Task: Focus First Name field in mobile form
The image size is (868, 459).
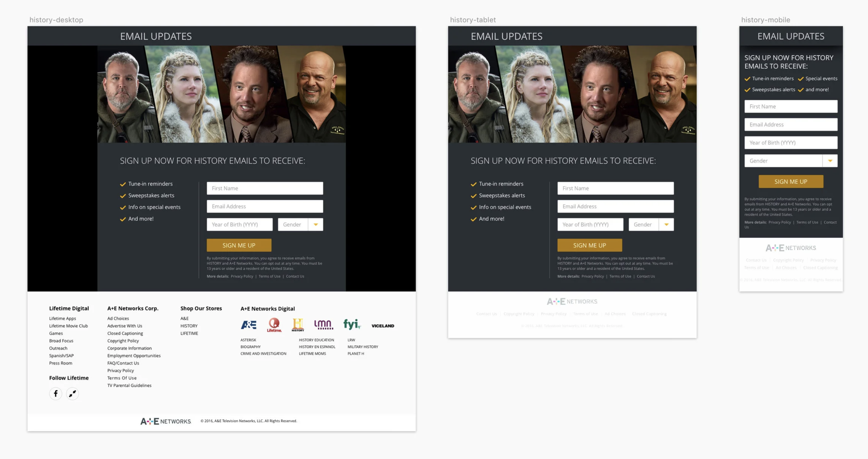Action: point(791,106)
